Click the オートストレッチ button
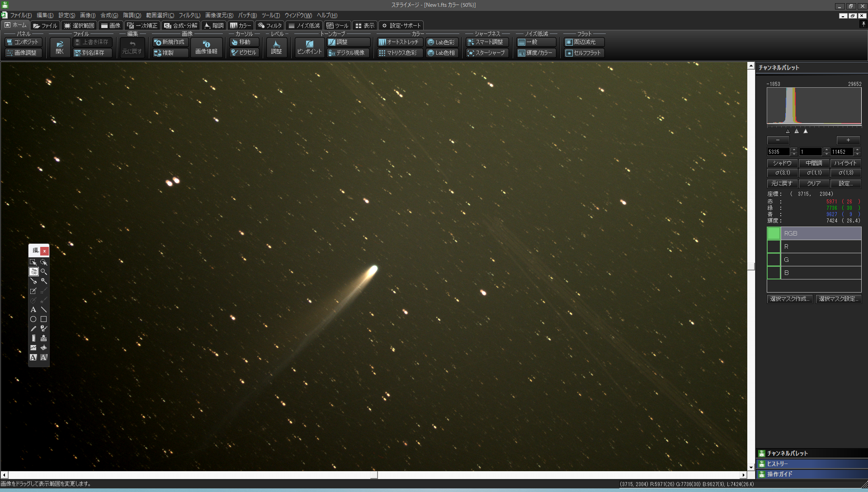The width and height of the screenshot is (868, 492). point(399,42)
